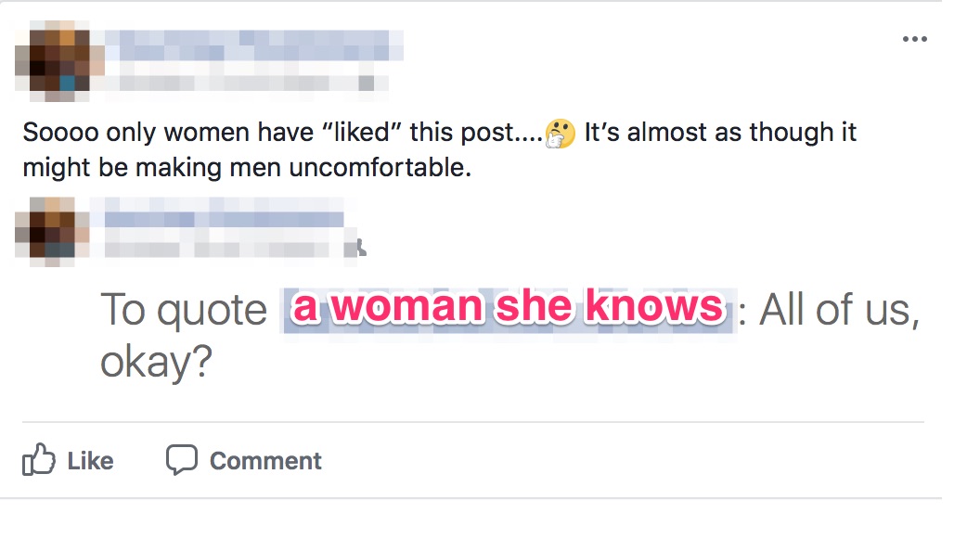Click the thumbs-up Like icon
Image resolution: width=980 pixels, height=538 pixels.
(38, 460)
